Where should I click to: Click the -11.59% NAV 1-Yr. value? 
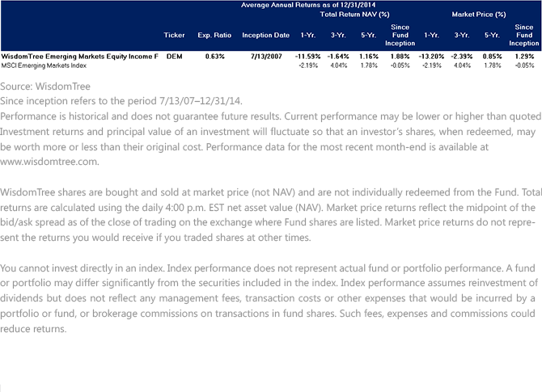click(307, 57)
